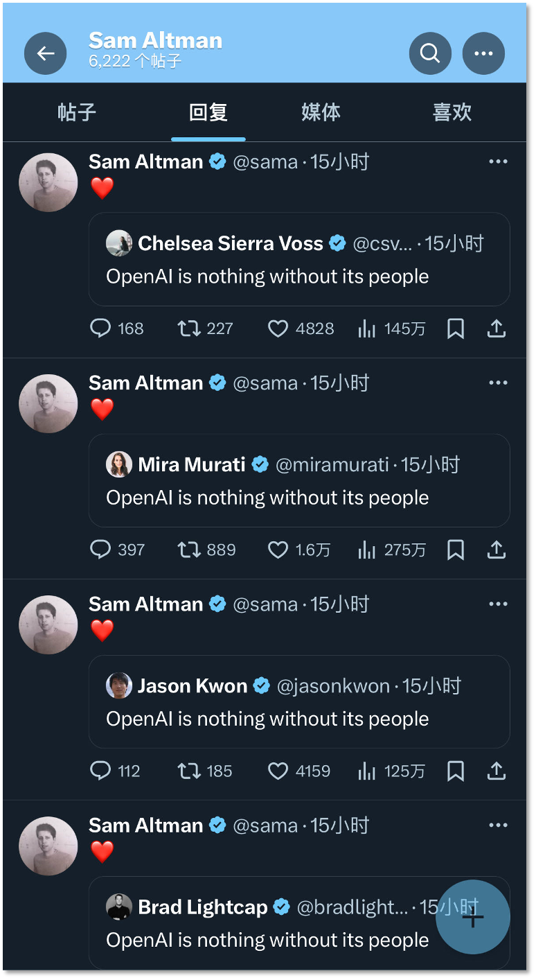Open the profile more options menu
Screen dimensions: 536x980
[x=483, y=53]
